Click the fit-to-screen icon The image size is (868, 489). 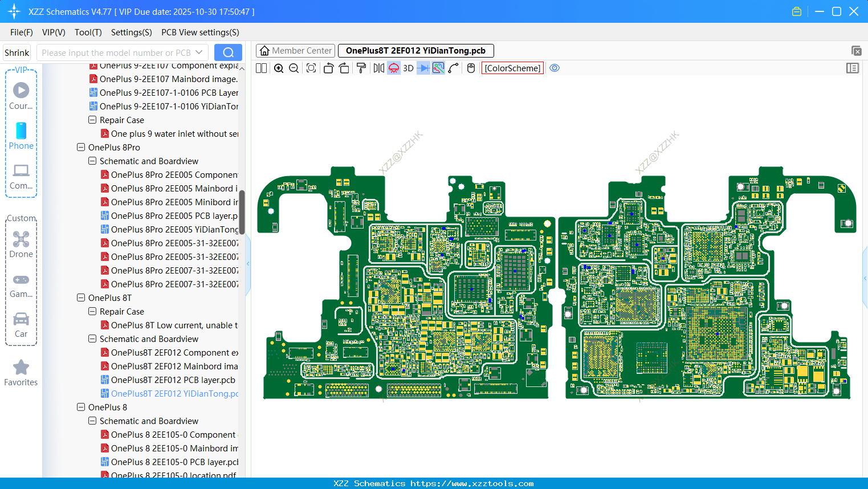click(x=311, y=68)
